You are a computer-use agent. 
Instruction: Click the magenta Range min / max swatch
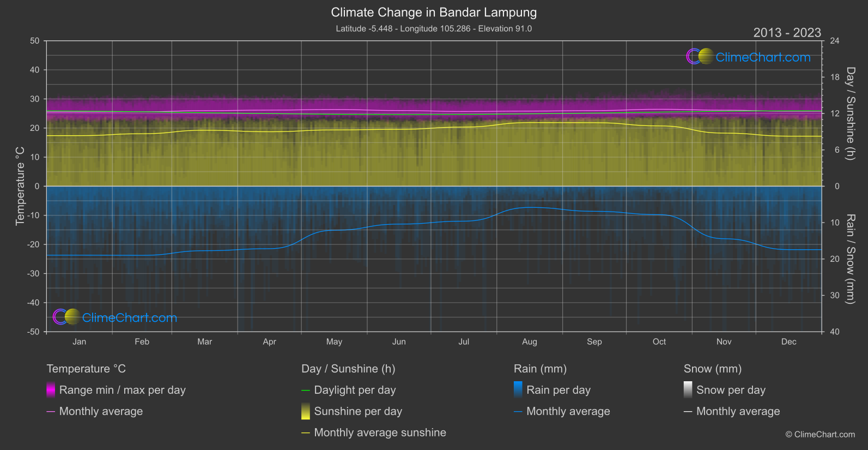pos(51,389)
